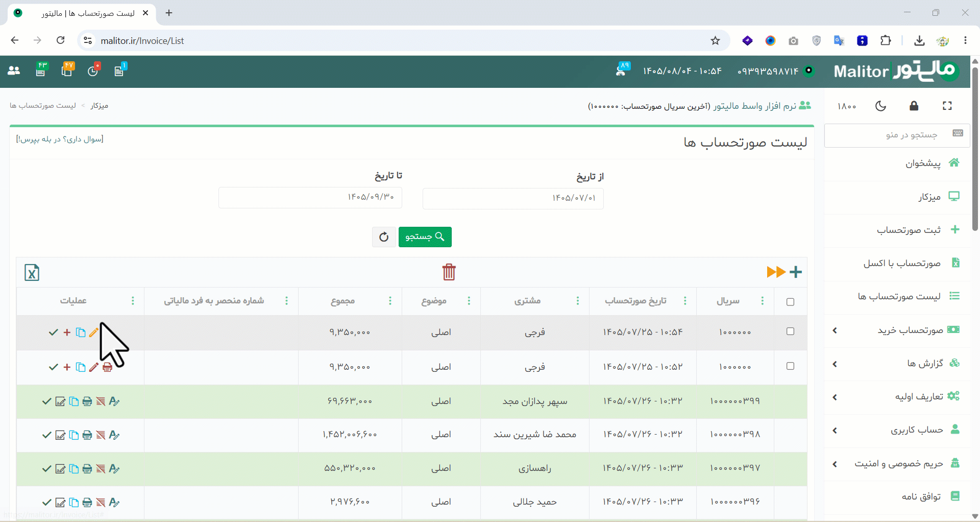Open the users icon in the green header

point(14,71)
